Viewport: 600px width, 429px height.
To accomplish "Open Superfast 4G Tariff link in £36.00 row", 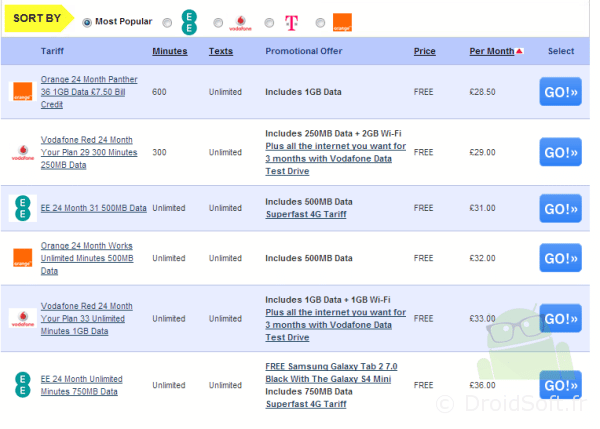I will coord(306,404).
